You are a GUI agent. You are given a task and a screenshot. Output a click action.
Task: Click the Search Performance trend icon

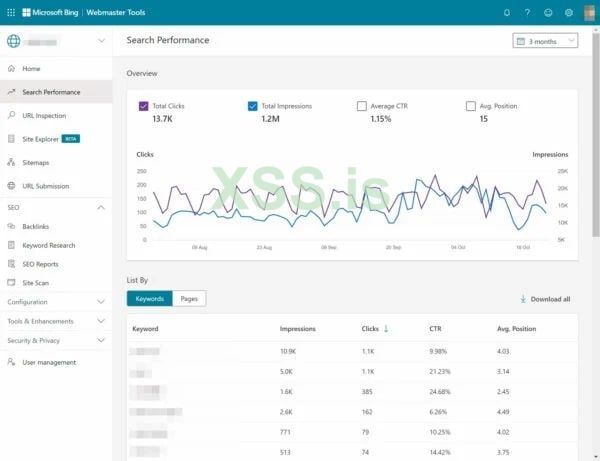pos(11,92)
